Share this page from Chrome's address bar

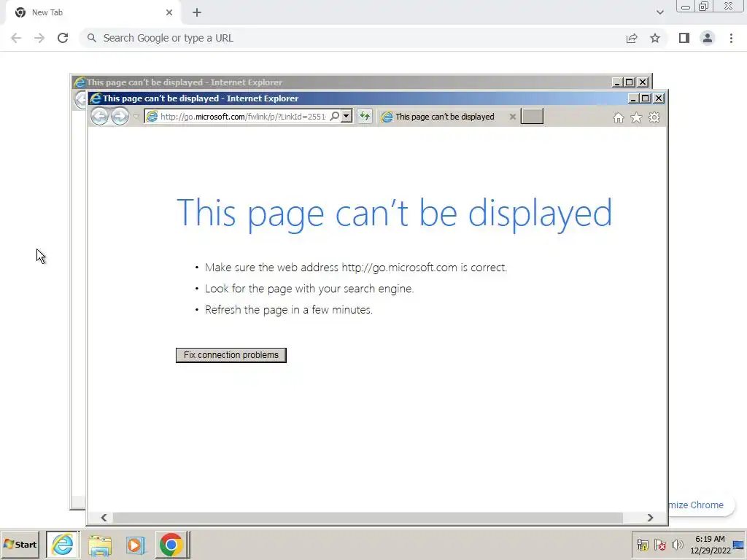pyautogui.click(x=632, y=38)
